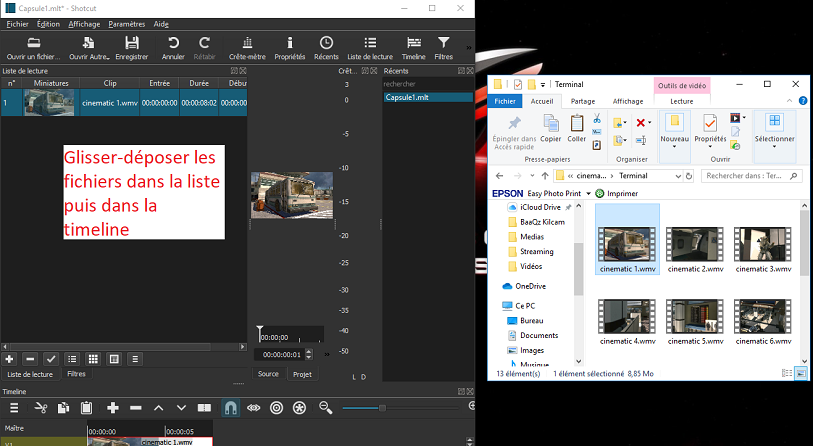
Task: Open delete red X dropdown arrow
Action: [650, 123]
